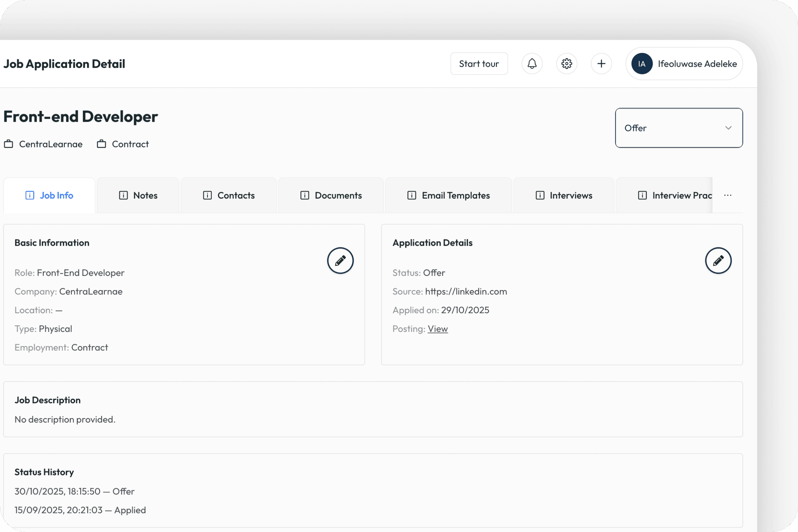
Task: Click the Job Description heading
Action: (48, 400)
